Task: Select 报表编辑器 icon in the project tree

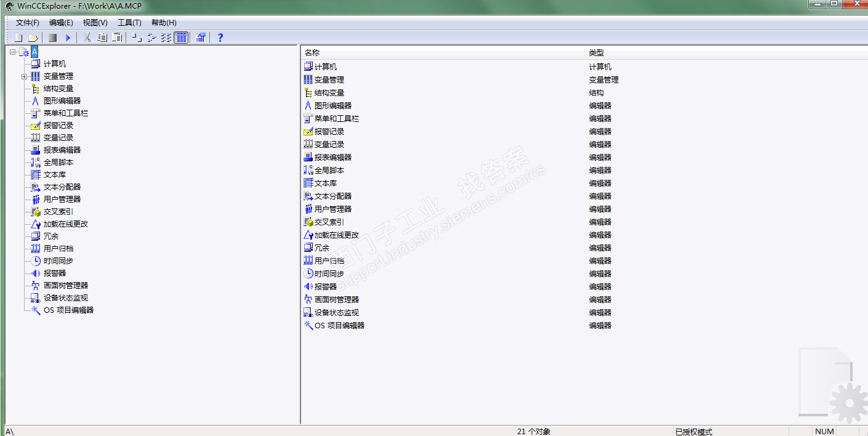Action: 36,150
